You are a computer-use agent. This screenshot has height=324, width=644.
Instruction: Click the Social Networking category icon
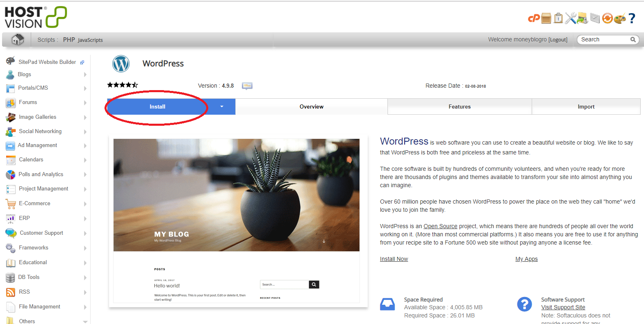[11, 131]
